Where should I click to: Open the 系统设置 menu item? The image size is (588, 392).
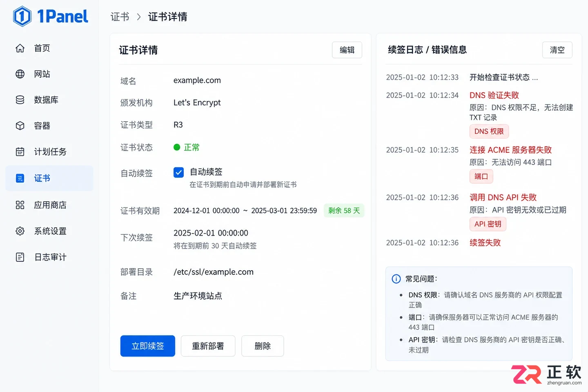[49, 231]
